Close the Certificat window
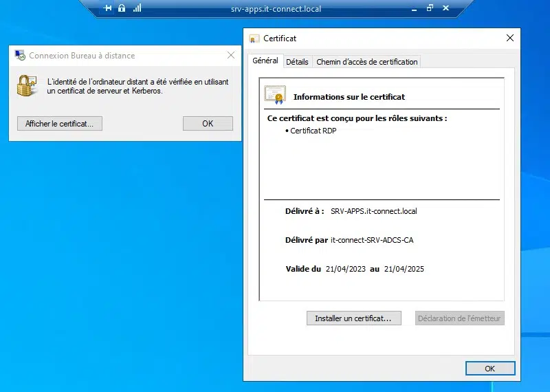 click(510, 38)
